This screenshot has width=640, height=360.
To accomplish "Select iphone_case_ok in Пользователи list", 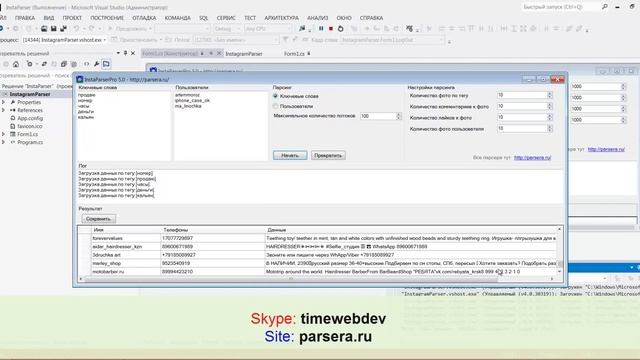I will (192, 100).
